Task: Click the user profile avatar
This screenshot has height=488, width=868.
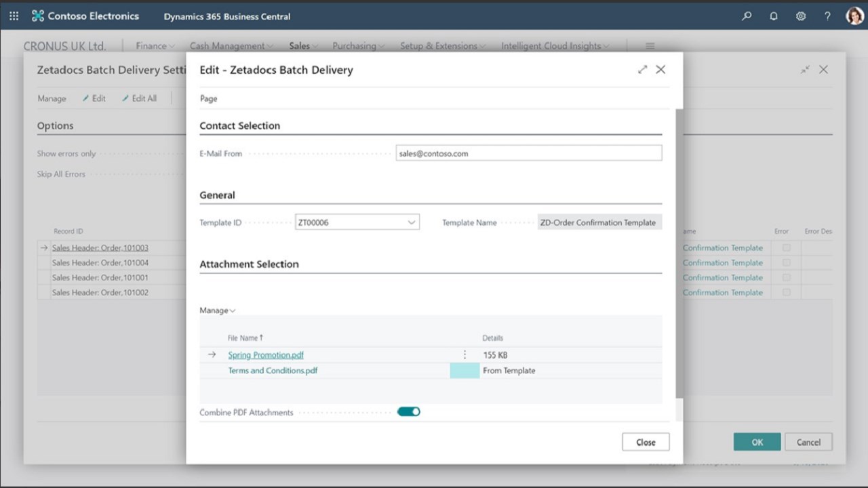Action: click(x=854, y=16)
